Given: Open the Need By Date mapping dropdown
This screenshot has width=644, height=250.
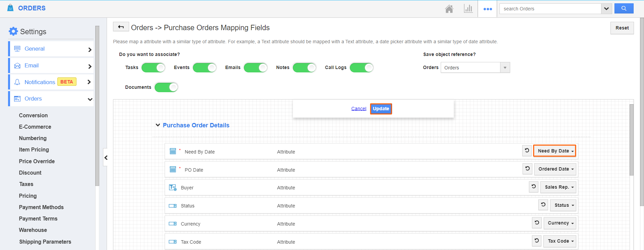Looking at the screenshot, I should pos(555,151).
